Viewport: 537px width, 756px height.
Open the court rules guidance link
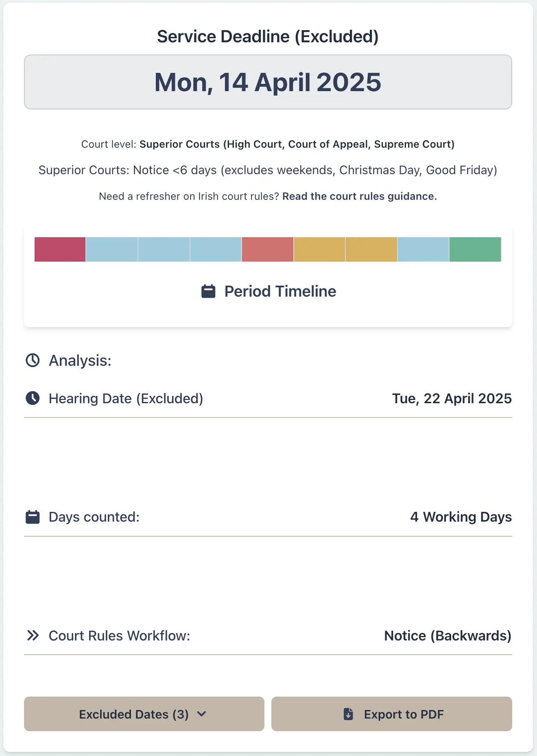(x=360, y=196)
